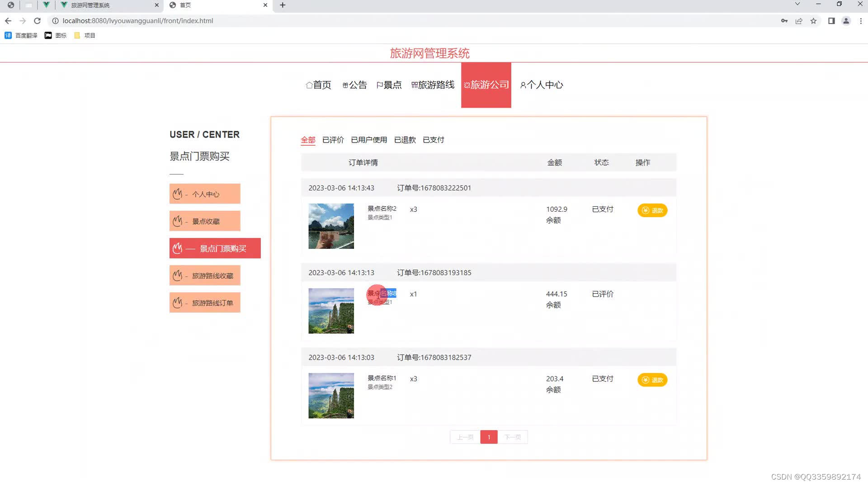Open the 景点 menu item
The height and width of the screenshot is (485, 868).
389,85
